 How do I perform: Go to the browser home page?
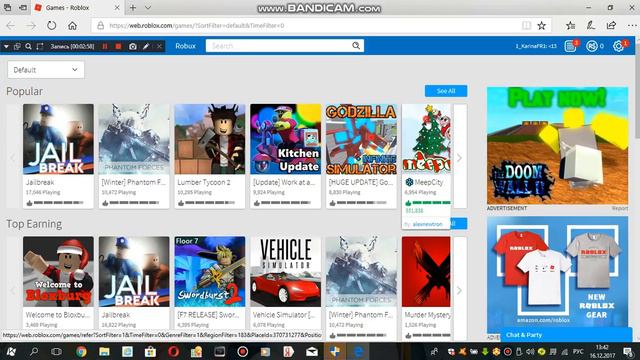pyautogui.click(x=73, y=26)
